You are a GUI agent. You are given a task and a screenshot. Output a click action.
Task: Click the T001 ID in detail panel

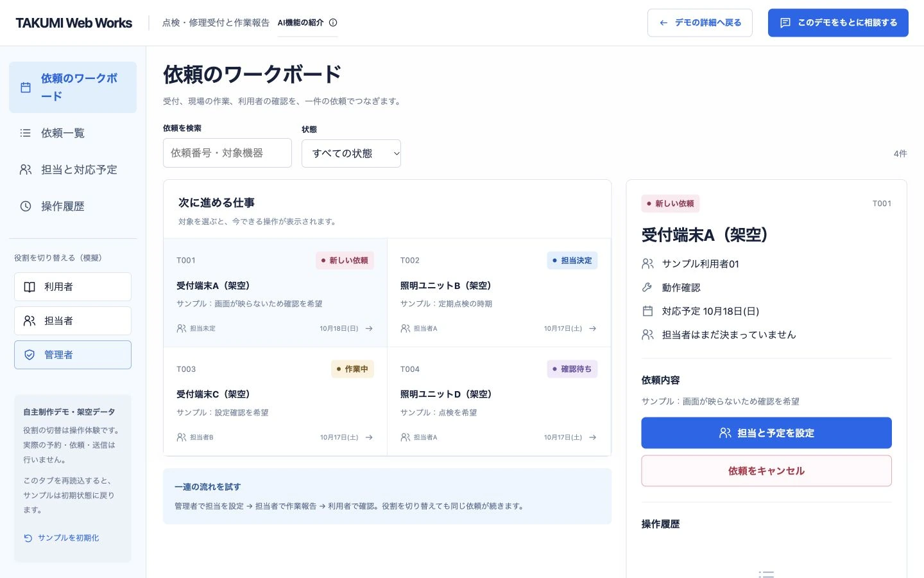coord(882,204)
